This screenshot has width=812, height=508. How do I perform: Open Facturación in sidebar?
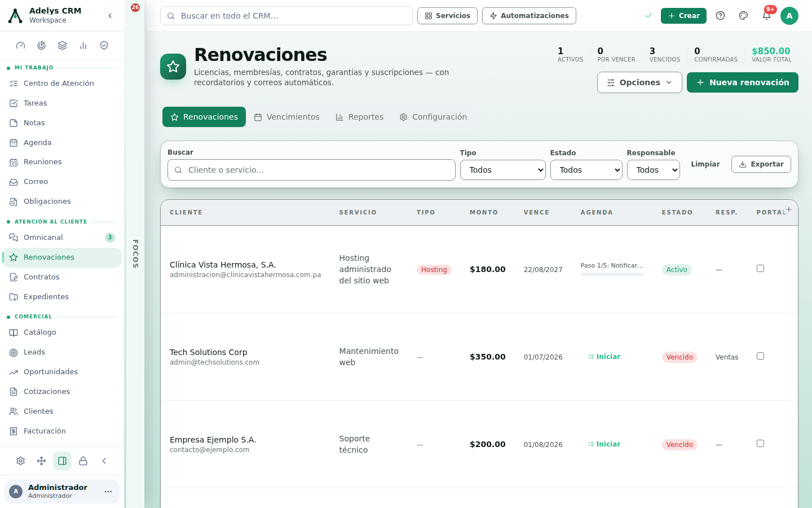[62, 431]
